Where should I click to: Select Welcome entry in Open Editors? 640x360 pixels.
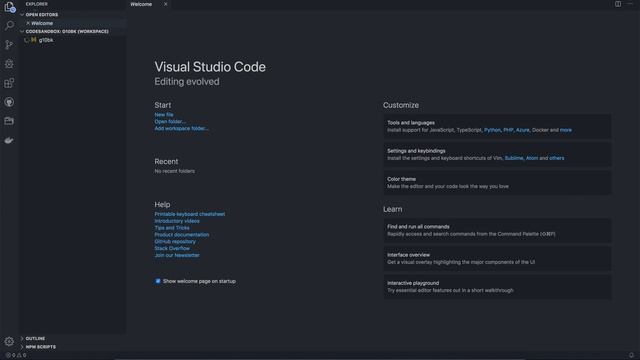point(42,23)
